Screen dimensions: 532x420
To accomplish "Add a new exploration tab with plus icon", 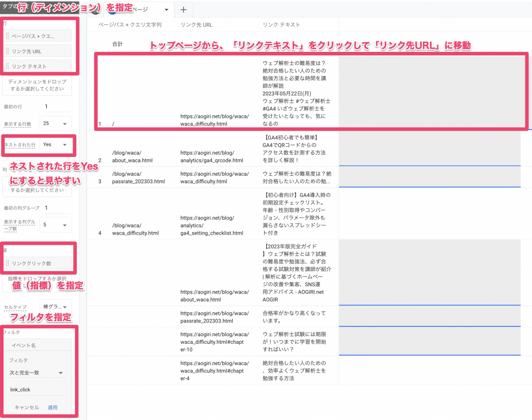I will 184,10.
